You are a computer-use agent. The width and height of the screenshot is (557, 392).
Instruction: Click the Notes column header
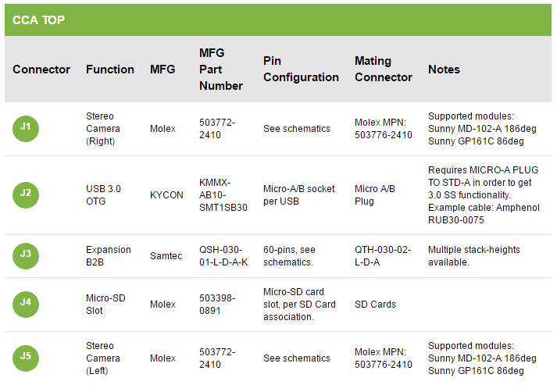click(x=444, y=69)
